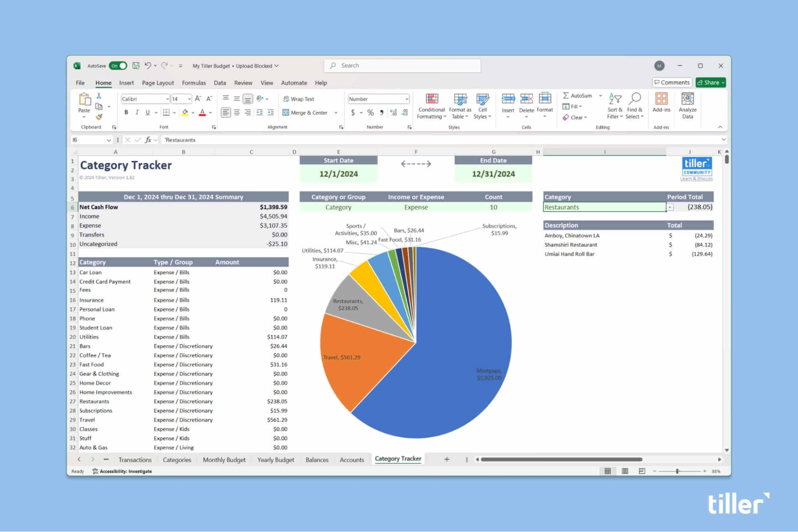The height and width of the screenshot is (532, 798).
Task: Toggle AutoSave off
Action: pyautogui.click(x=118, y=65)
